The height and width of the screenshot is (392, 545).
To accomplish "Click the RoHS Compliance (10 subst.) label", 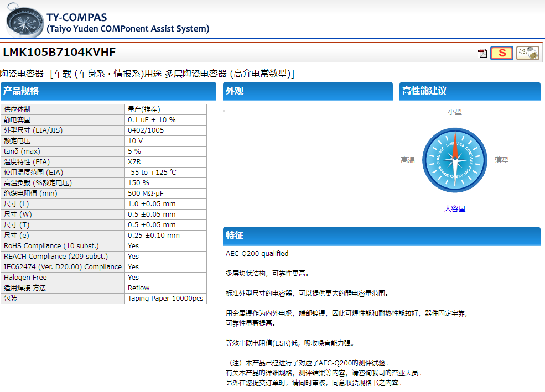I will point(51,246).
